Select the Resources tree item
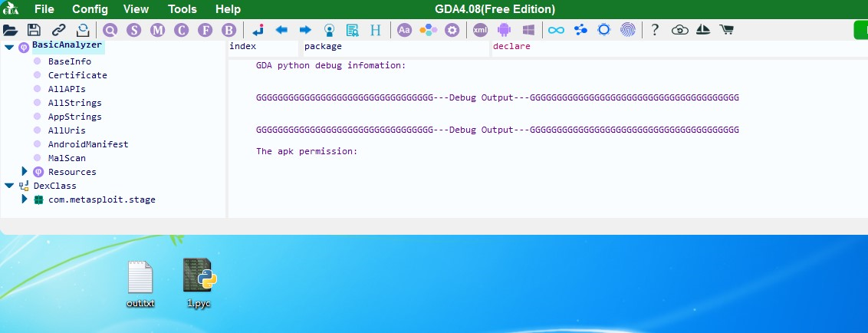 pyautogui.click(x=72, y=172)
